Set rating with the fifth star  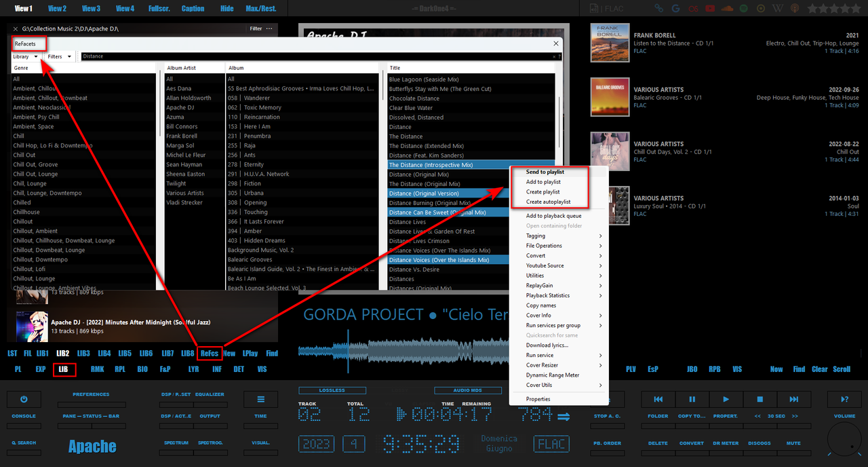pos(855,9)
